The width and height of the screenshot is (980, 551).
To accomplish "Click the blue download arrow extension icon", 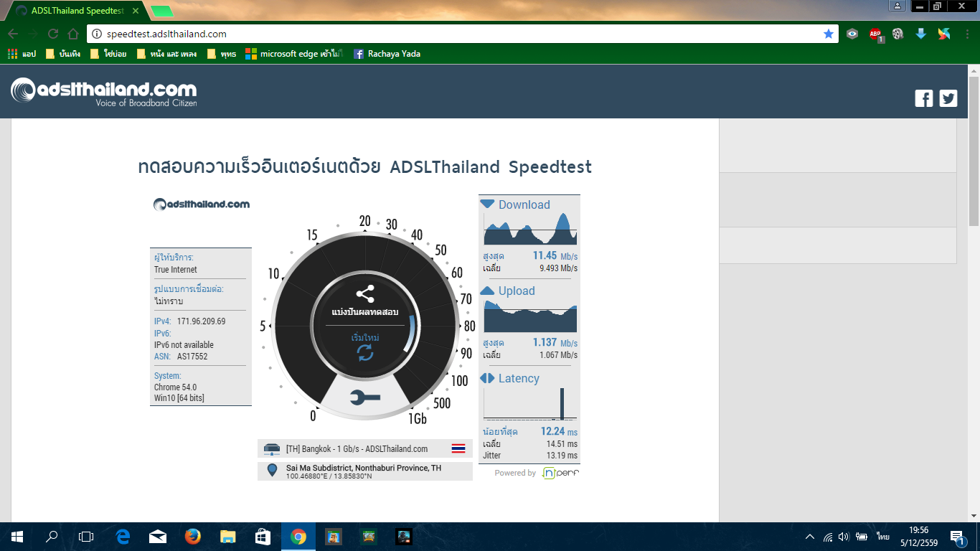I will [921, 34].
